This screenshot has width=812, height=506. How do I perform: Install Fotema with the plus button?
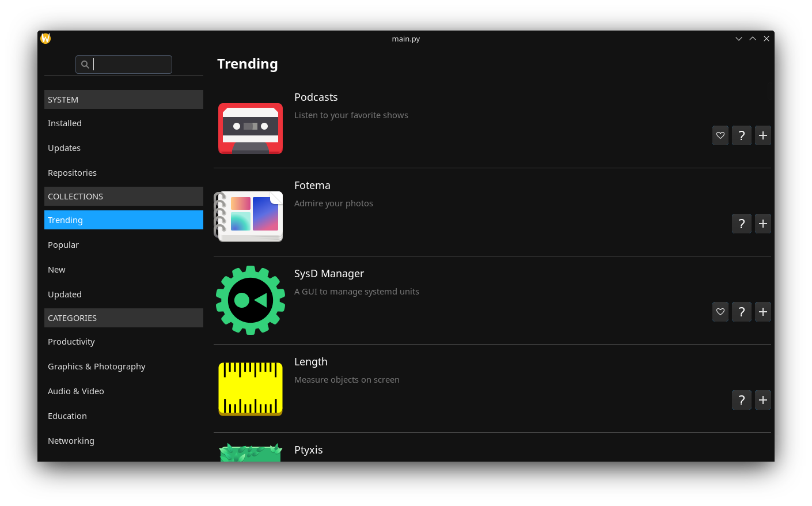pyautogui.click(x=762, y=223)
